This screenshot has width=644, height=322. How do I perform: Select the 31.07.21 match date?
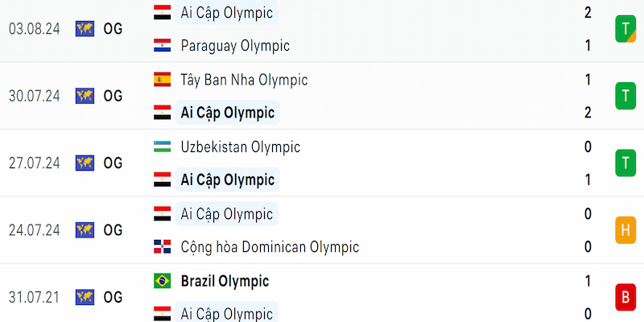point(35,297)
